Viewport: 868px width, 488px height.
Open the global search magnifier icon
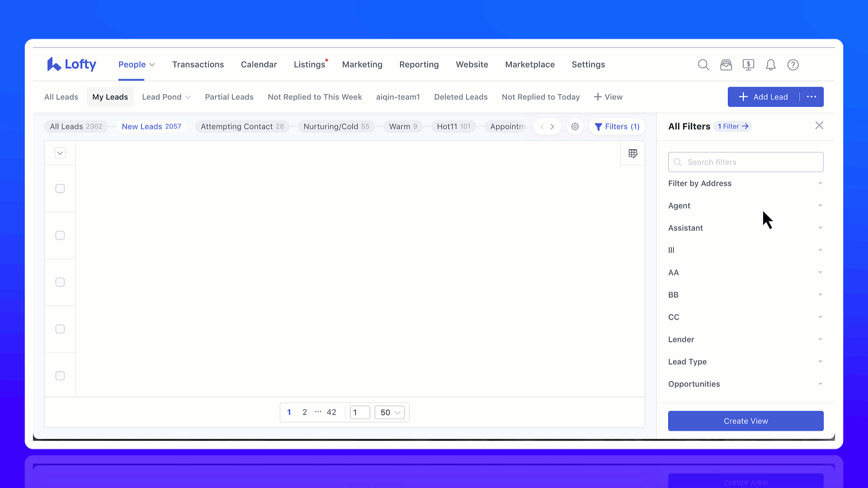pyautogui.click(x=703, y=65)
